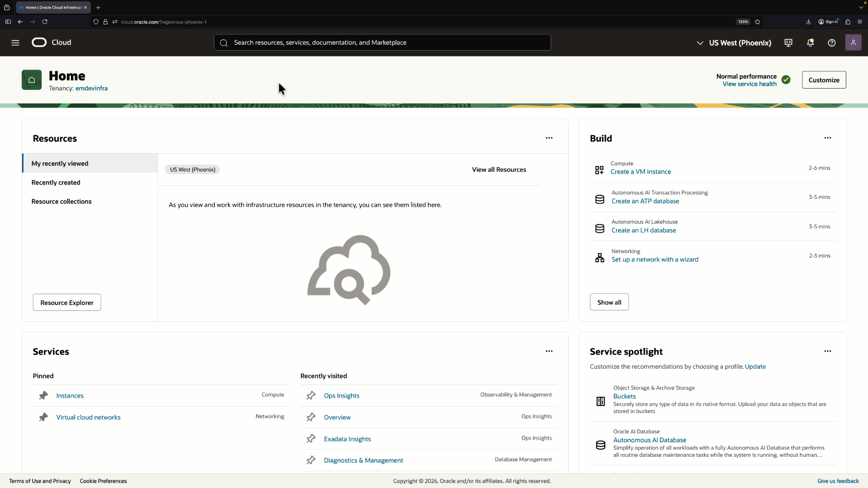Select the Resource collections tab
868x488 pixels.
click(x=61, y=201)
